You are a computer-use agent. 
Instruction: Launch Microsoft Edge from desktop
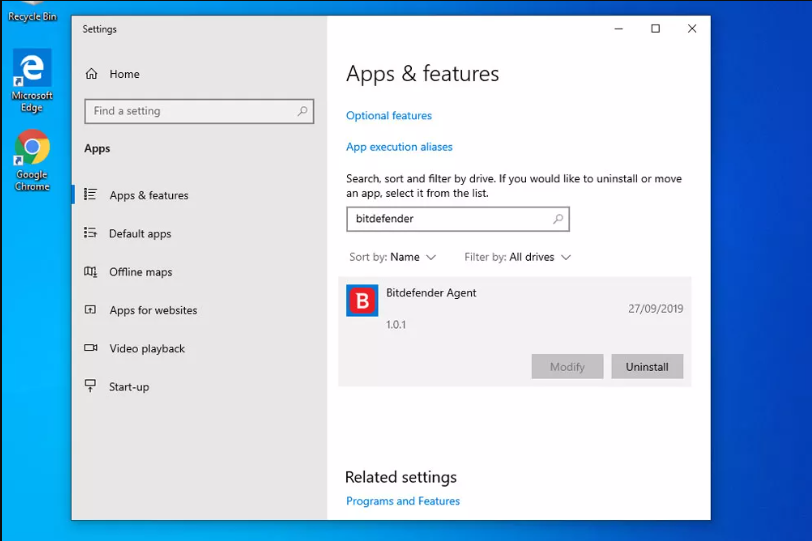(x=32, y=81)
